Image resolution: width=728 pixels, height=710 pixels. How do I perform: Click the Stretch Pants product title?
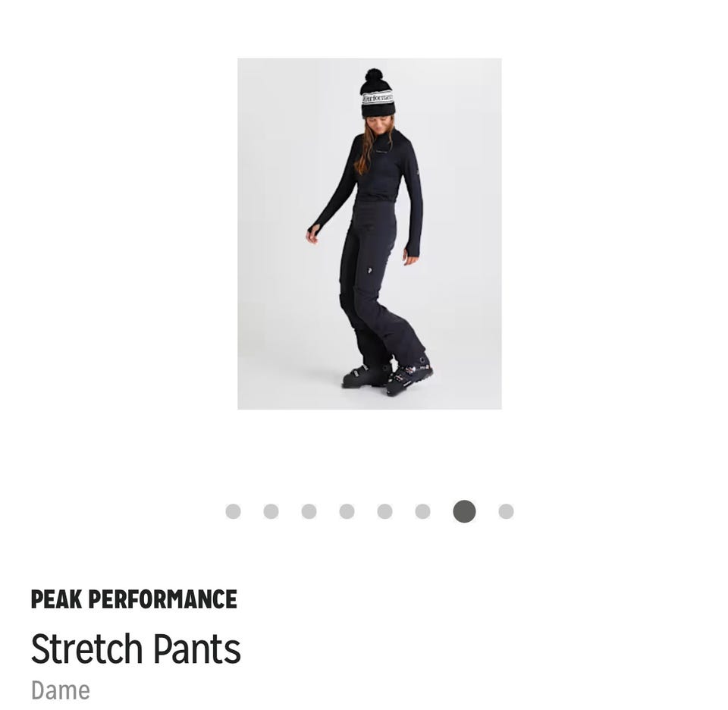(136, 649)
